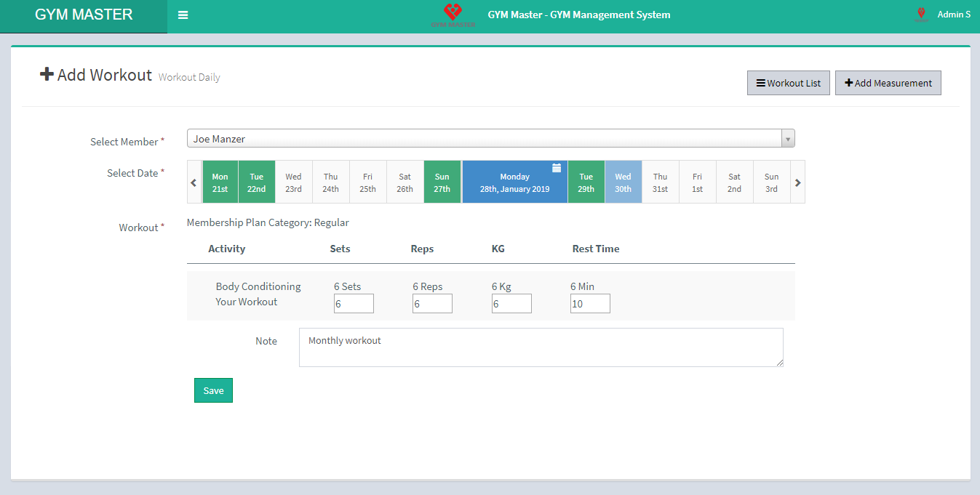The image size is (980, 495).
Task: Click the Rest Time minutes field
Action: (x=590, y=304)
